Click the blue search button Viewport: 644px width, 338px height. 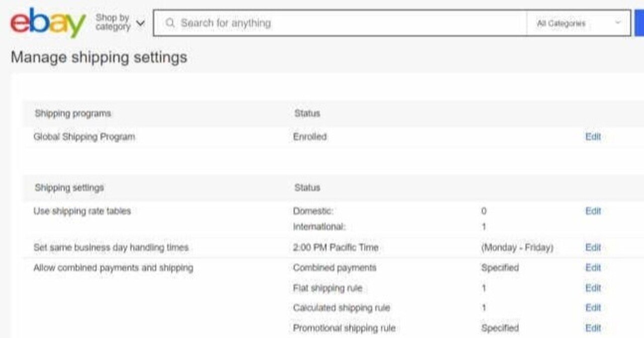pyautogui.click(x=639, y=23)
